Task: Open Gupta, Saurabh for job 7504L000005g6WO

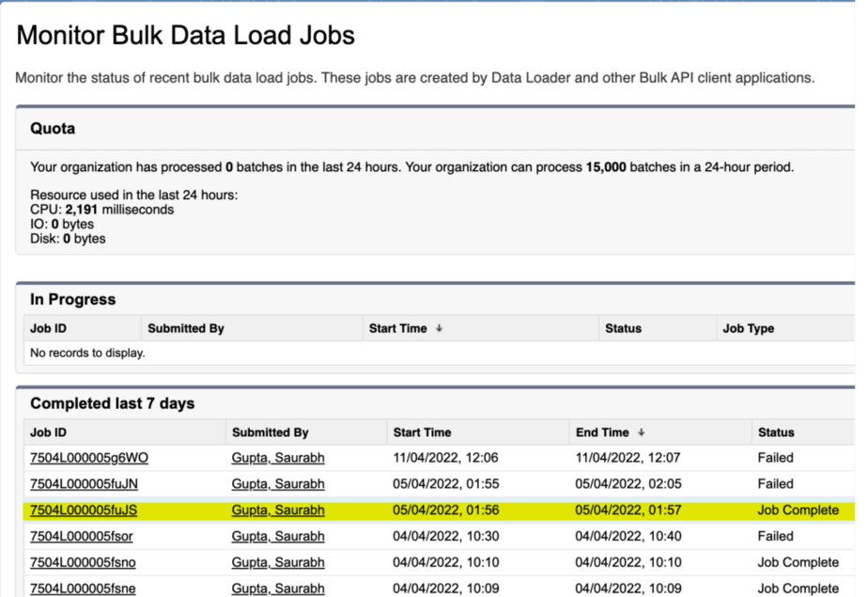Action: [x=278, y=458]
